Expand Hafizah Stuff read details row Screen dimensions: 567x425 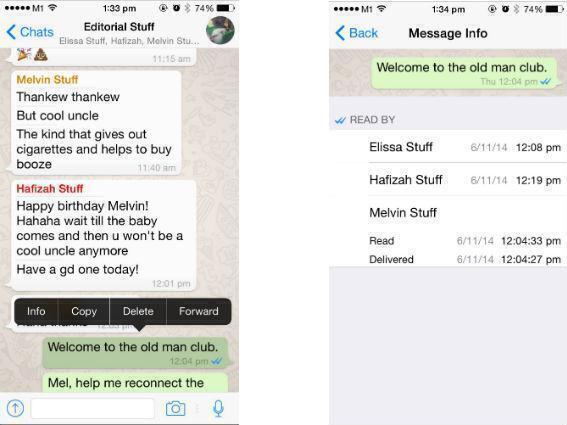[448, 180]
